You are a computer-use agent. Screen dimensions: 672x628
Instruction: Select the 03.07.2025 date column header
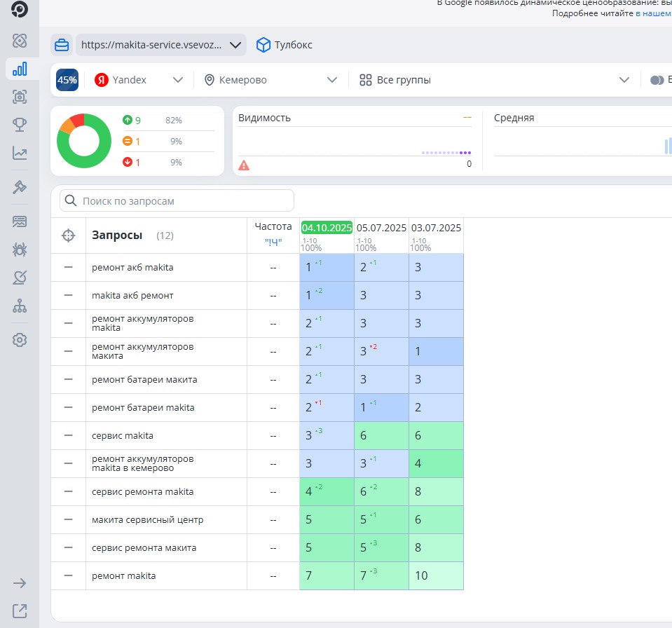click(437, 228)
